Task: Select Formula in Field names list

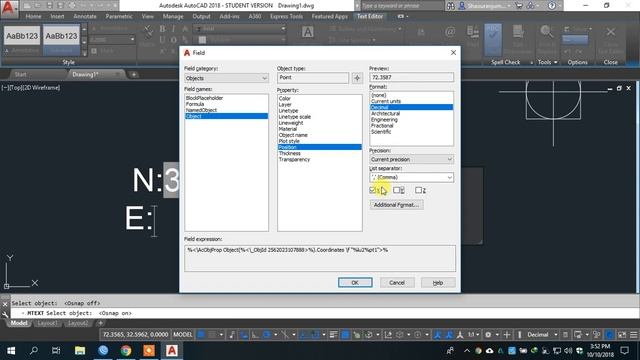Action: click(x=195, y=104)
